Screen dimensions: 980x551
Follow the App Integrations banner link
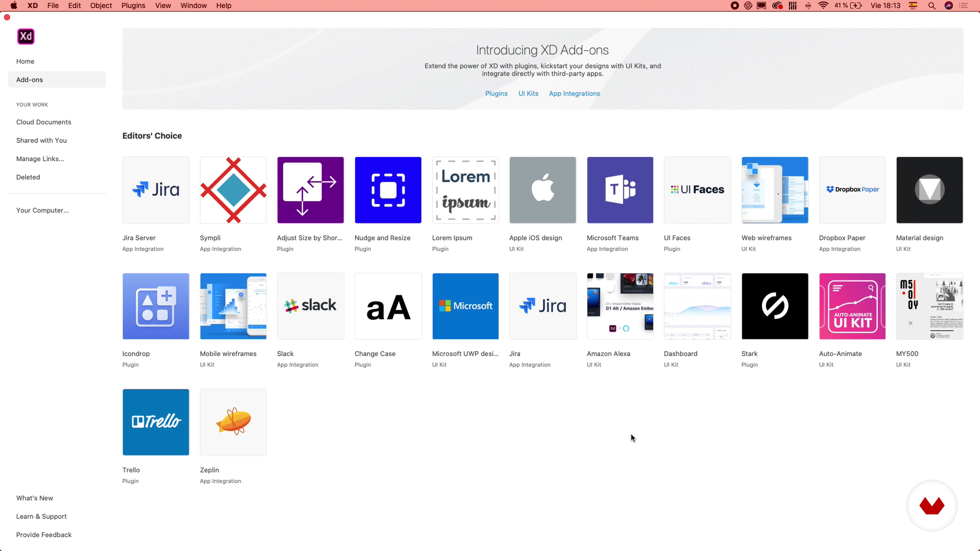coord(574,94)
